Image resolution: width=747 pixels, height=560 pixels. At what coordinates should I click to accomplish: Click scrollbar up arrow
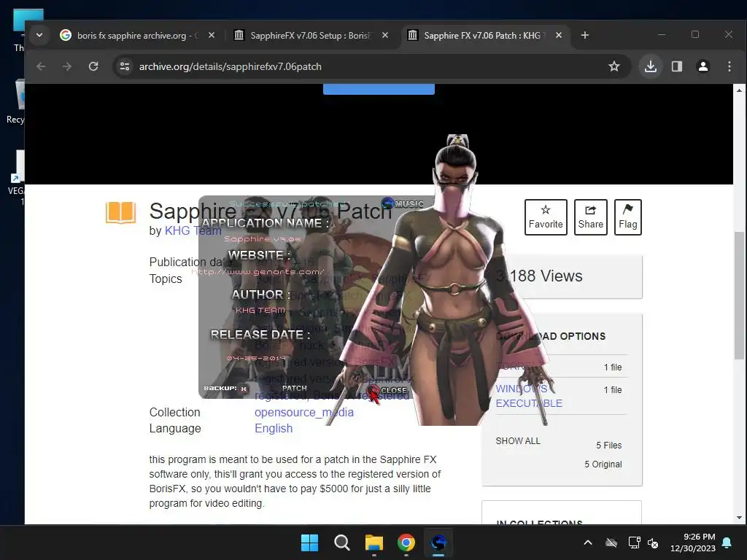click(739, 90)
